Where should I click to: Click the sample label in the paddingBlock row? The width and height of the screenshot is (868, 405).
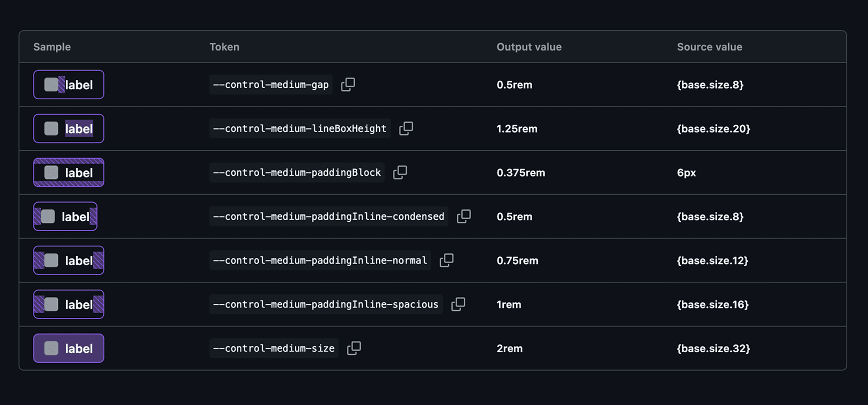point(69,172)
